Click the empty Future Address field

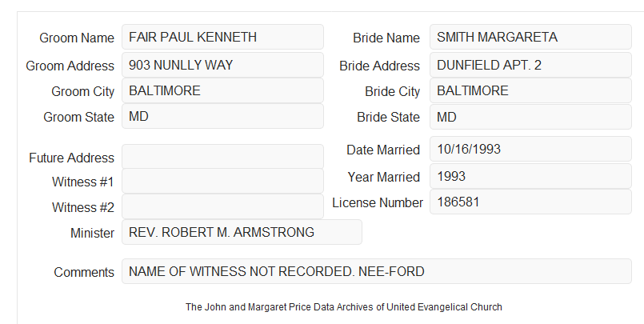coord(222,157)
